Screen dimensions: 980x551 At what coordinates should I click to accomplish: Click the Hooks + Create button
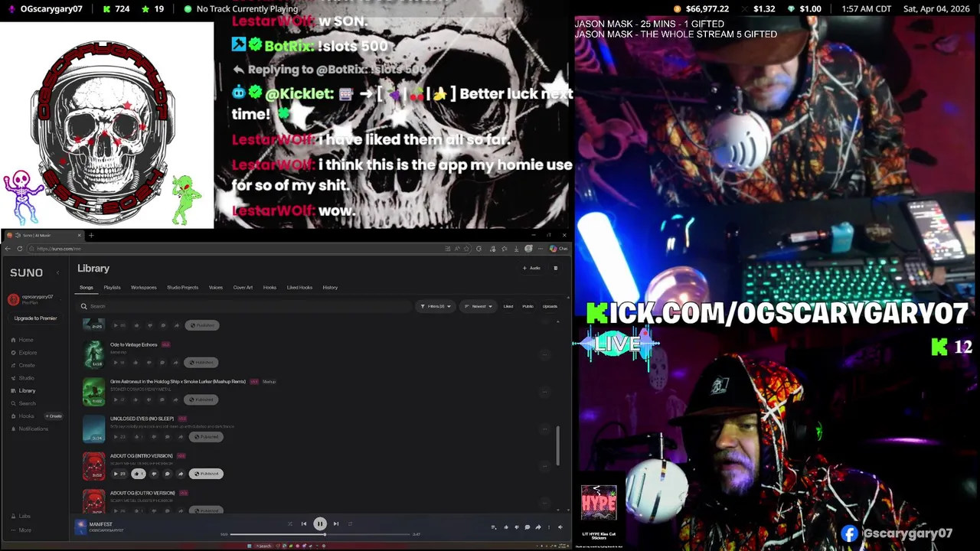point(54,416)
